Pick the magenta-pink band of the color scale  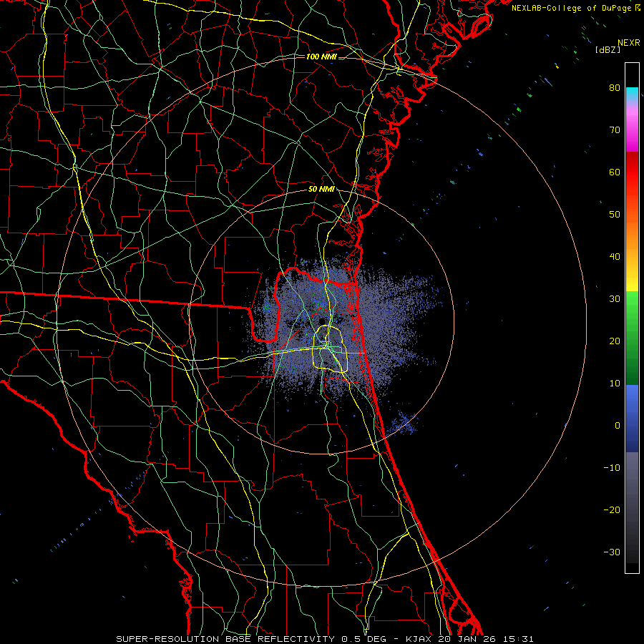[632, 128]
